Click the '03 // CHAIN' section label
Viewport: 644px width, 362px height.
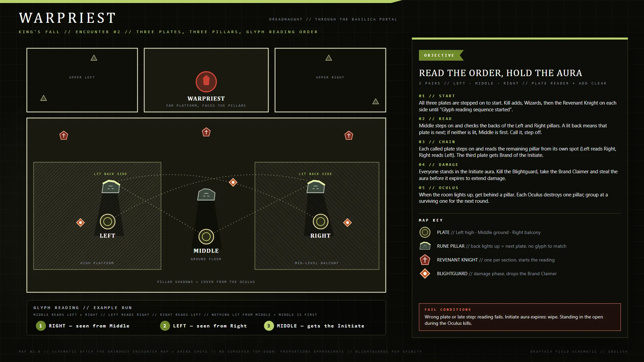pos(437,142)
